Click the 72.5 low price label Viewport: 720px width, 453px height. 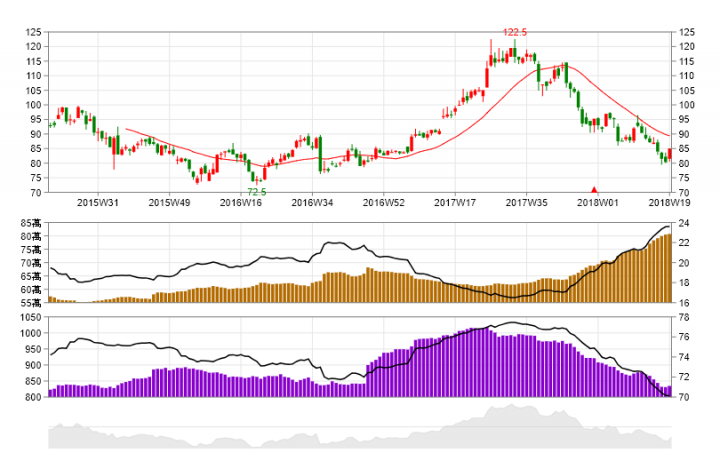257,192
